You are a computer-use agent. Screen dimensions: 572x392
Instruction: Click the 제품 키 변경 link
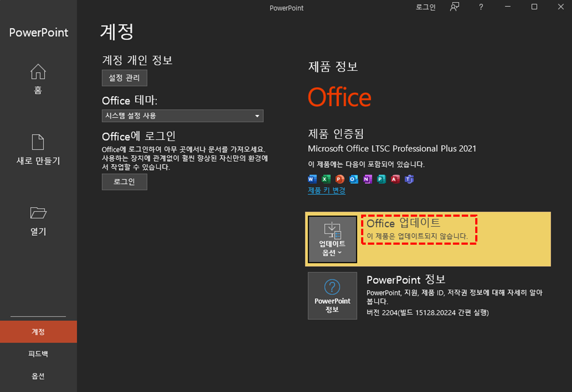coord(326,191)
